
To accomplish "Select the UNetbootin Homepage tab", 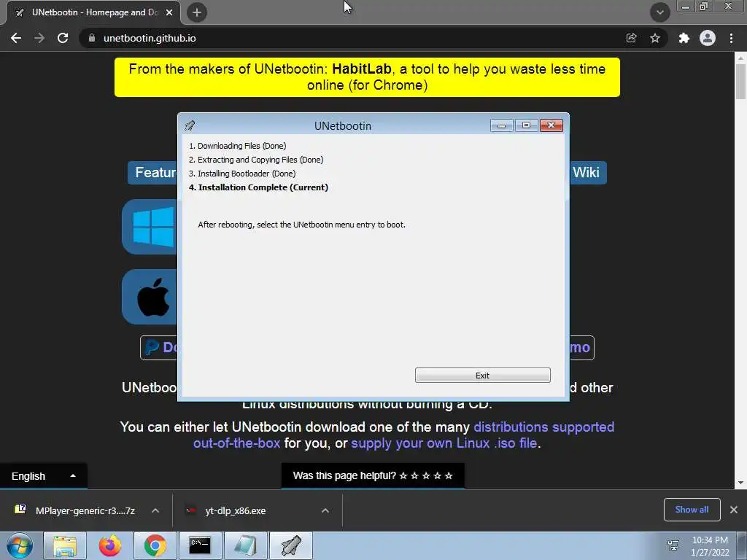I will pyautogui.click(x=93, y=12).
